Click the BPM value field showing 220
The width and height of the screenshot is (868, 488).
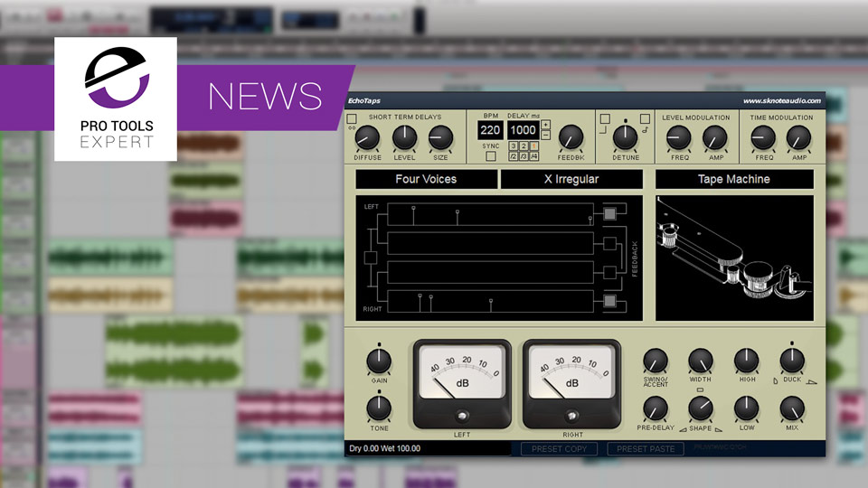click(490, 130)
